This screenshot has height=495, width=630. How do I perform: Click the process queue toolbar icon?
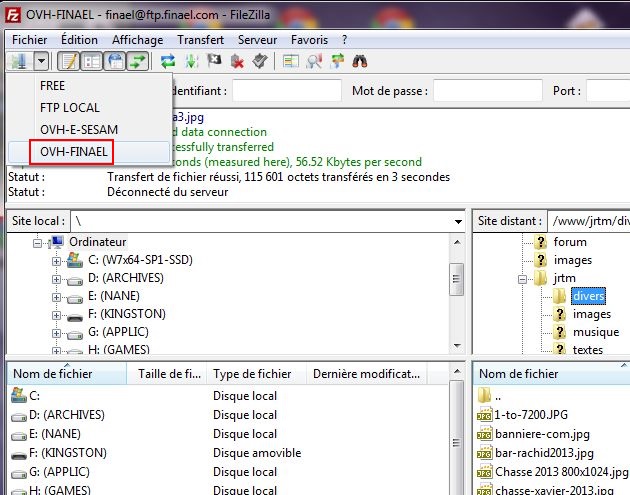click(192, 61)
